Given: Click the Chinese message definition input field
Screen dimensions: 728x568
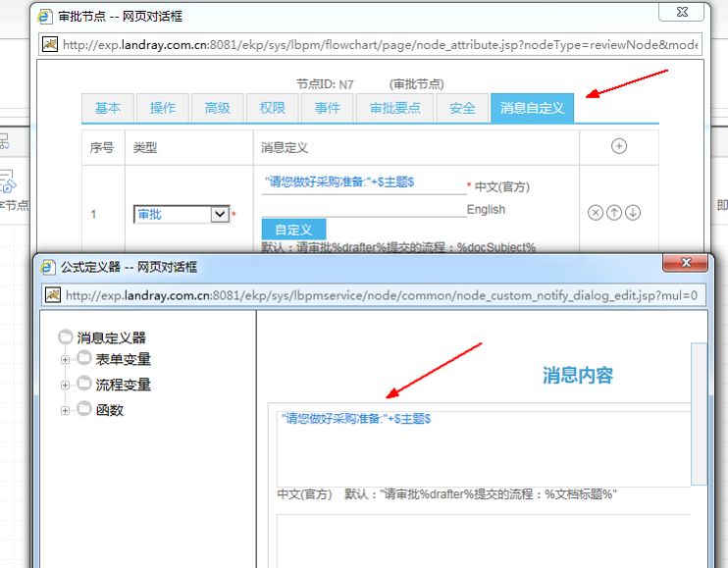Looking at the screenshot, I should (x=364, y=182).
